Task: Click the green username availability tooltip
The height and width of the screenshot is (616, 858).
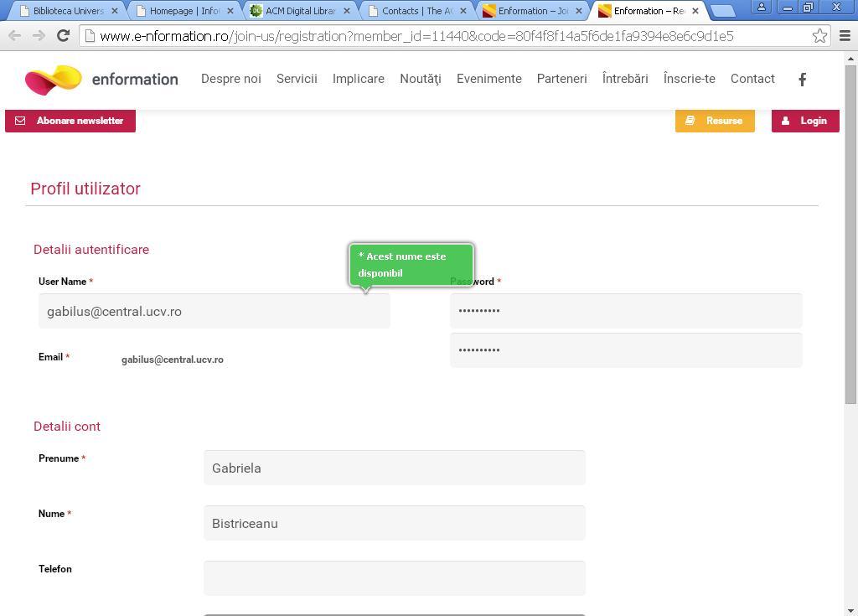Action: (411, 265)
